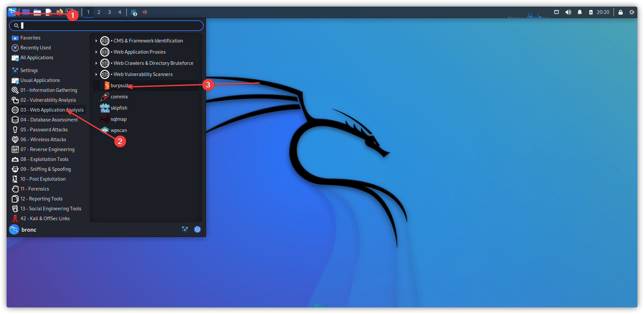
Task: Open 02 - Vulnerability Analysis category
Action: [x=48, y=100]
